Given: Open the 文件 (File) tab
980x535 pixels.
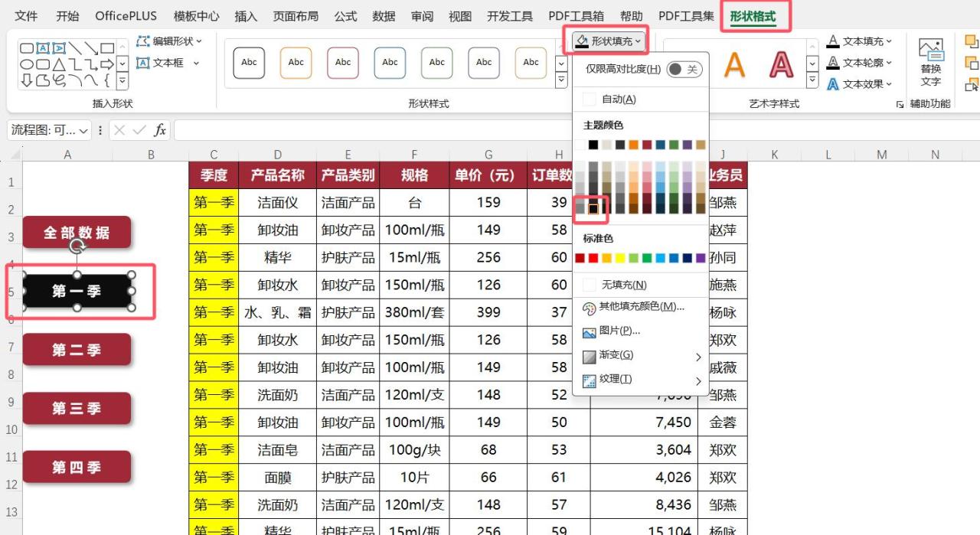Looking at the screenshot, I should 27,16.
